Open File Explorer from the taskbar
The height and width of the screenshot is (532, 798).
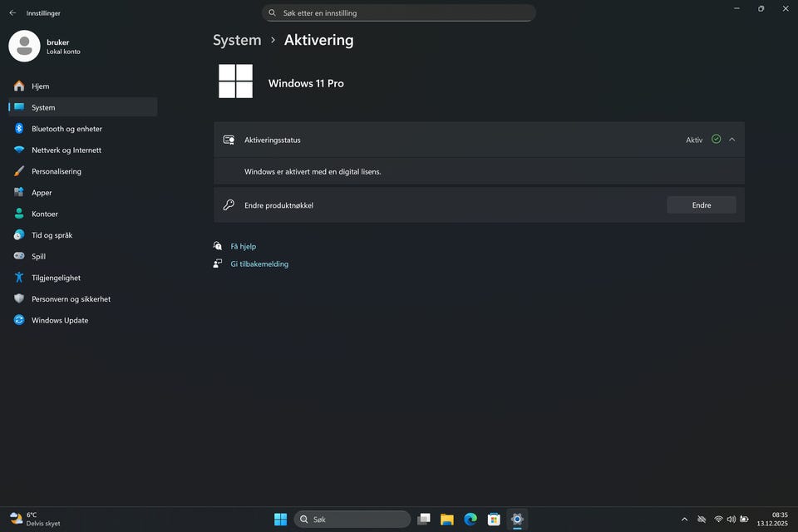[447, 520]
